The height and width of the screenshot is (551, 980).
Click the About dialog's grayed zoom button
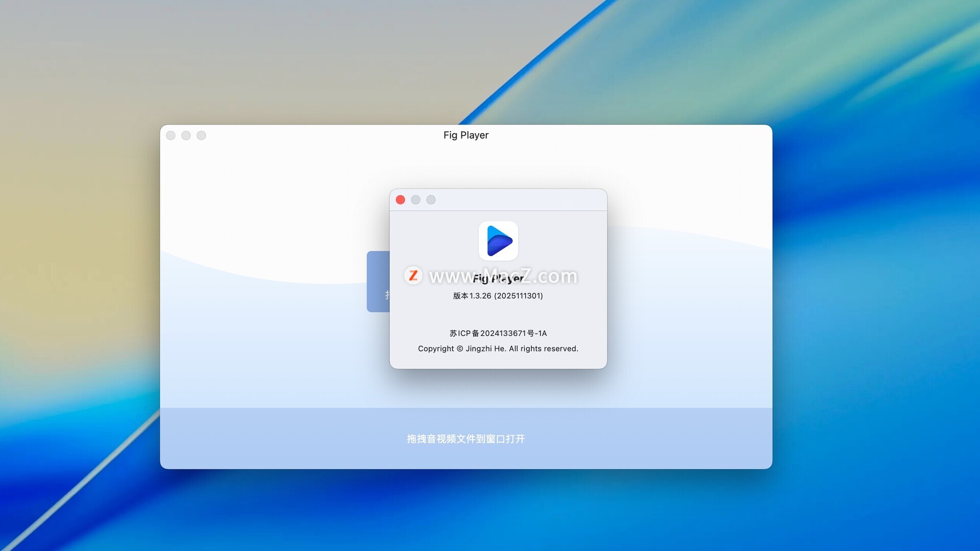coord(431,200)
